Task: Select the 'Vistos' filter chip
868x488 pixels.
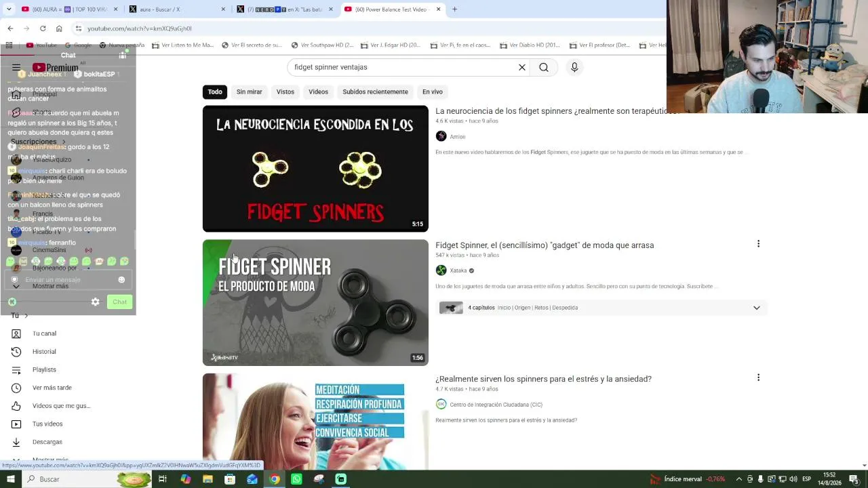Action: pyautogui.click(x=285, y=91)
